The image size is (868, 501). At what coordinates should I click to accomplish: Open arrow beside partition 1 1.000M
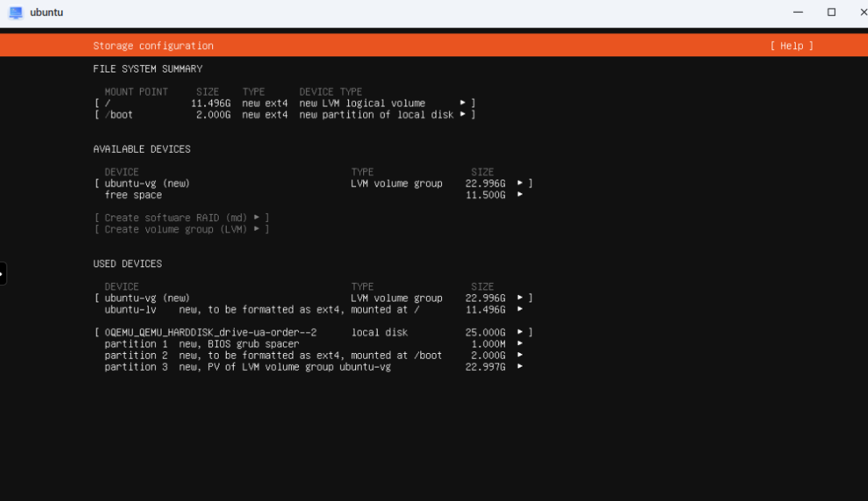pos(520,343)
